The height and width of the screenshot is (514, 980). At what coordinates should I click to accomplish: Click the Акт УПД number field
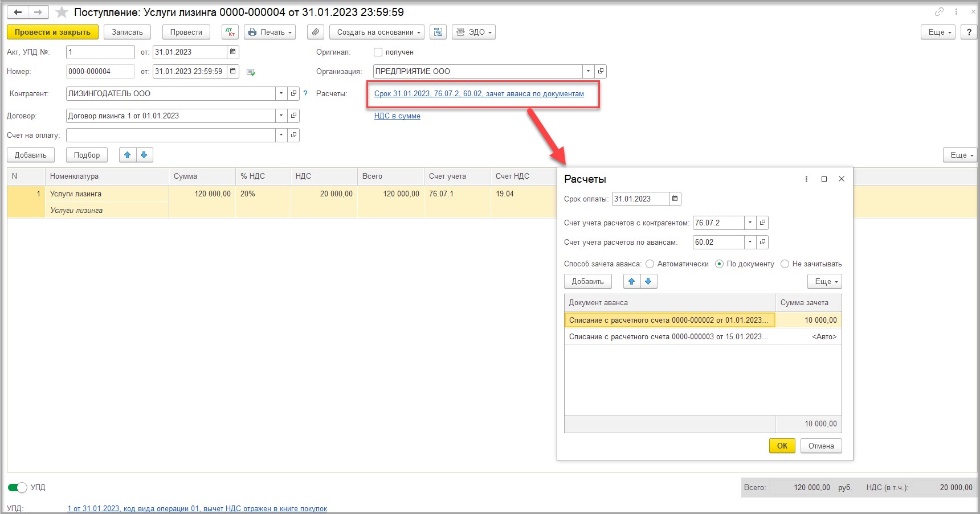pyautogui.click(x=100, y=52)
